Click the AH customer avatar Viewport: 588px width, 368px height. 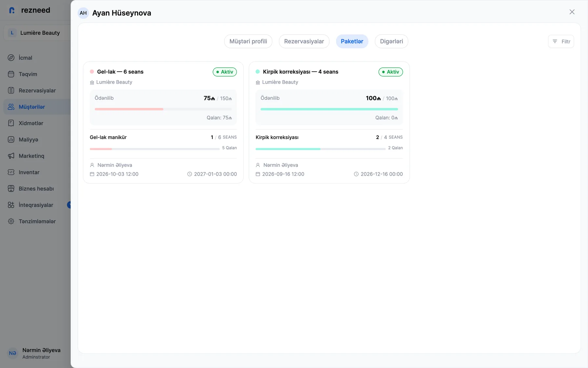point(83,13)
